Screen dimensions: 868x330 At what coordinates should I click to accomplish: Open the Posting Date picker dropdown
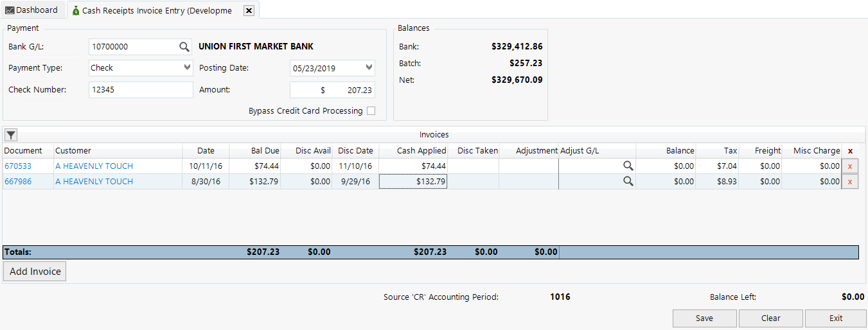point(369,67)
